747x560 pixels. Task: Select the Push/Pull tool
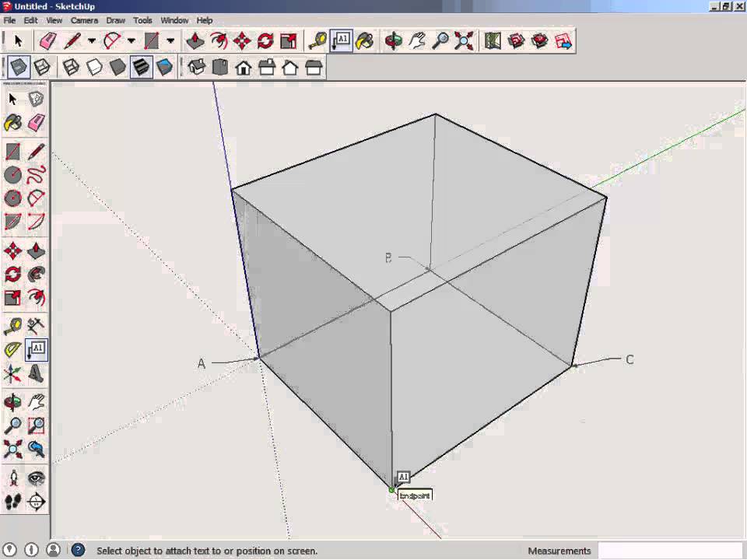coord(195,40)
